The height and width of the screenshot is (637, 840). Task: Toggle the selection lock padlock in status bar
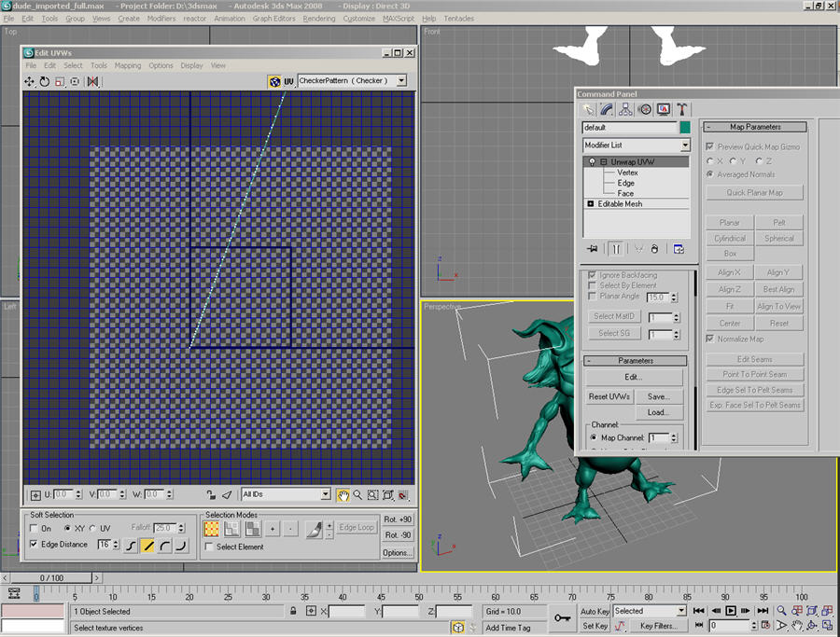293,611
